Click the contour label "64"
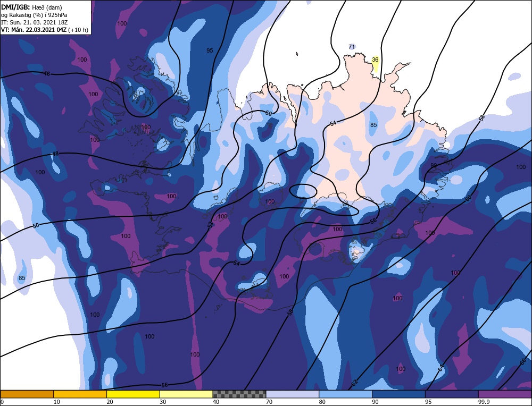Image resolution: width=532 pixels, height=406 pixels. coord(440,368)
